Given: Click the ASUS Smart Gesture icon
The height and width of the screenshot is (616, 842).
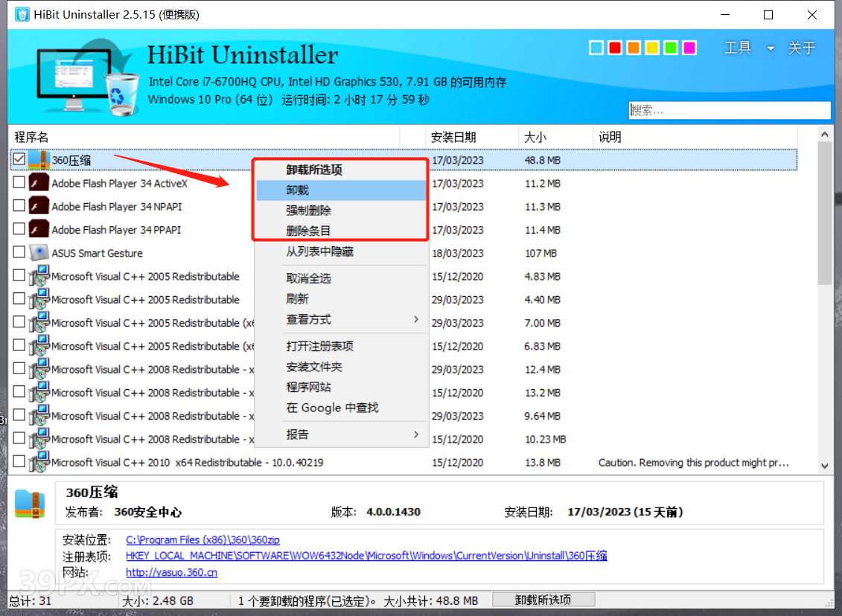Looking at the screenshot, I should [x=39, y=253].
